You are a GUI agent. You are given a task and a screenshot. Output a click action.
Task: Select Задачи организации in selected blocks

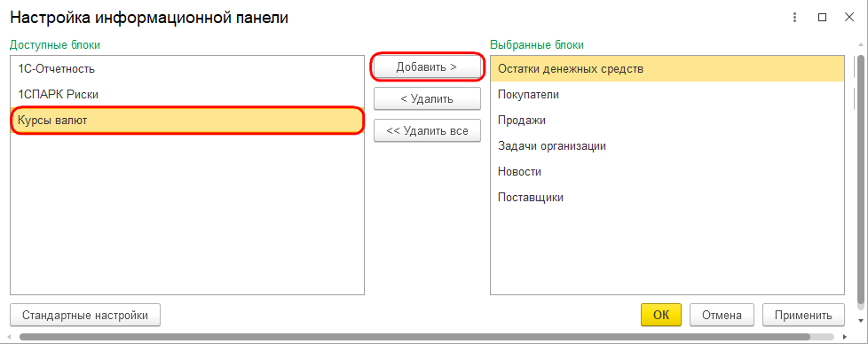pyautogui.click(x=667, y=146)
